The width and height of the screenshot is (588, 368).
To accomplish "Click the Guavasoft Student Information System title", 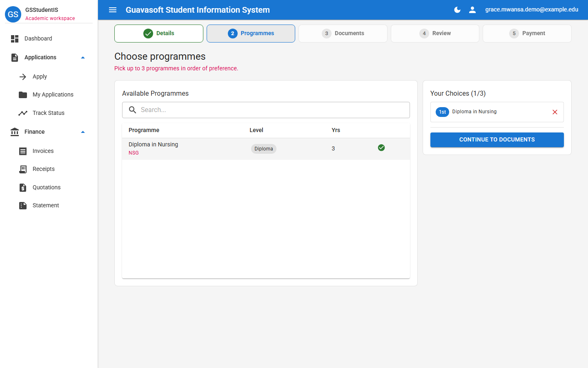I will (x=198, y=10).
